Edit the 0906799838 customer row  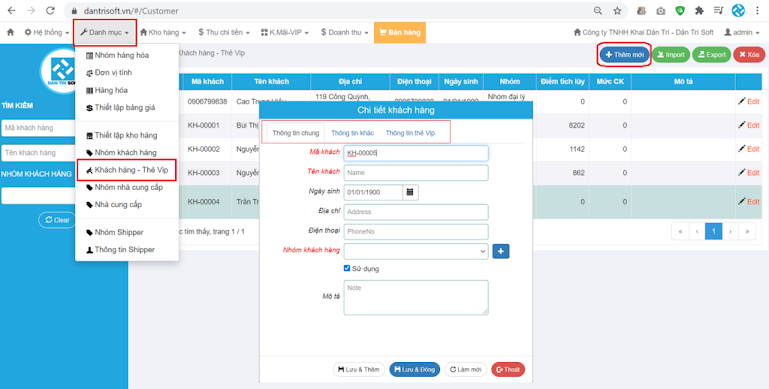pos(748,102)
